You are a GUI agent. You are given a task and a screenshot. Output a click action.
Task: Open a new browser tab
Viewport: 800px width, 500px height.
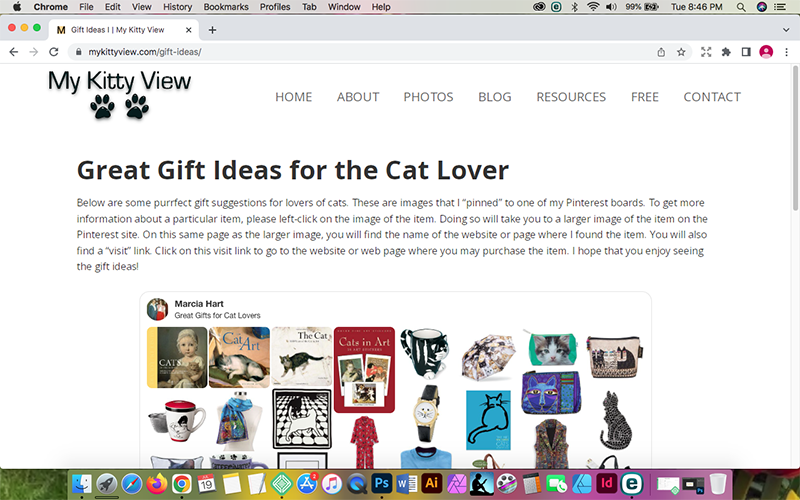coord(212,30)
